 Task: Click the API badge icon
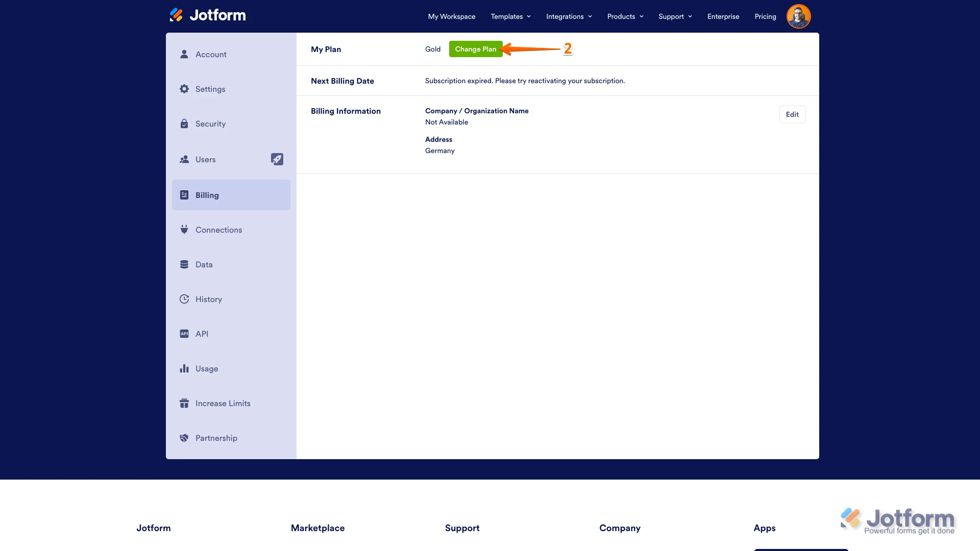(x=184, y=334)
